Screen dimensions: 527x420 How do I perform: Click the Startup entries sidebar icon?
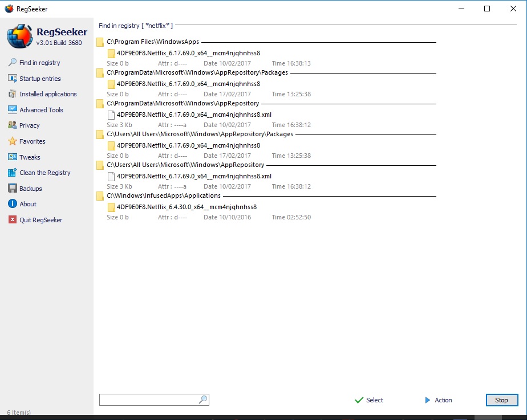pos(13,78)
